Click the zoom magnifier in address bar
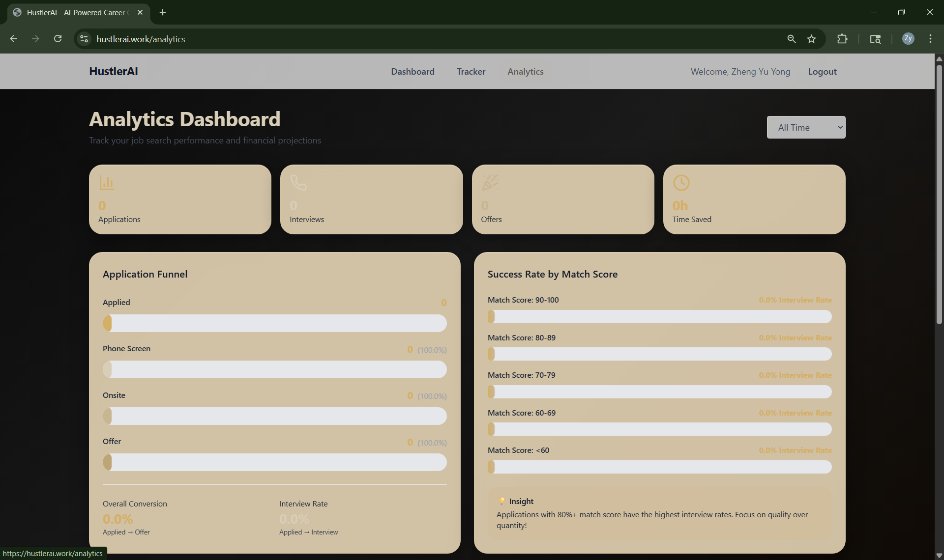 pos(791,39)
